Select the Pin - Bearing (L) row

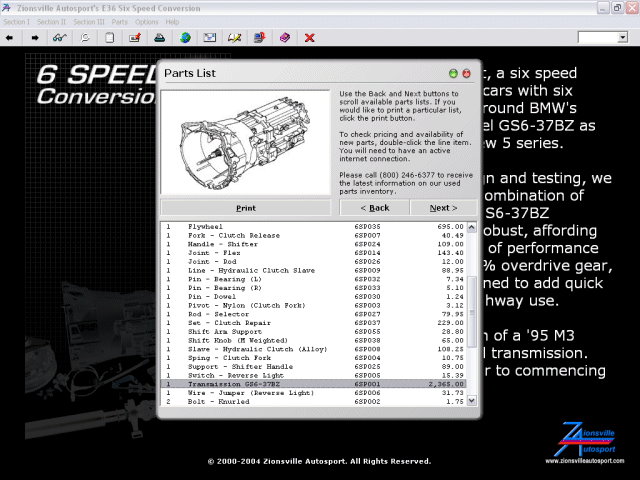click(x=313, y=279)
